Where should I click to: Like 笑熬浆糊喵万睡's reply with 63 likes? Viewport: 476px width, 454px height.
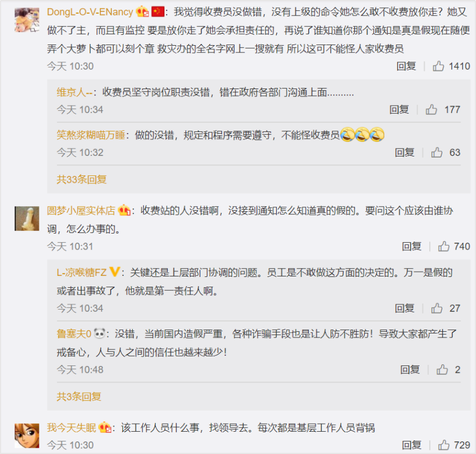[437, 152]
